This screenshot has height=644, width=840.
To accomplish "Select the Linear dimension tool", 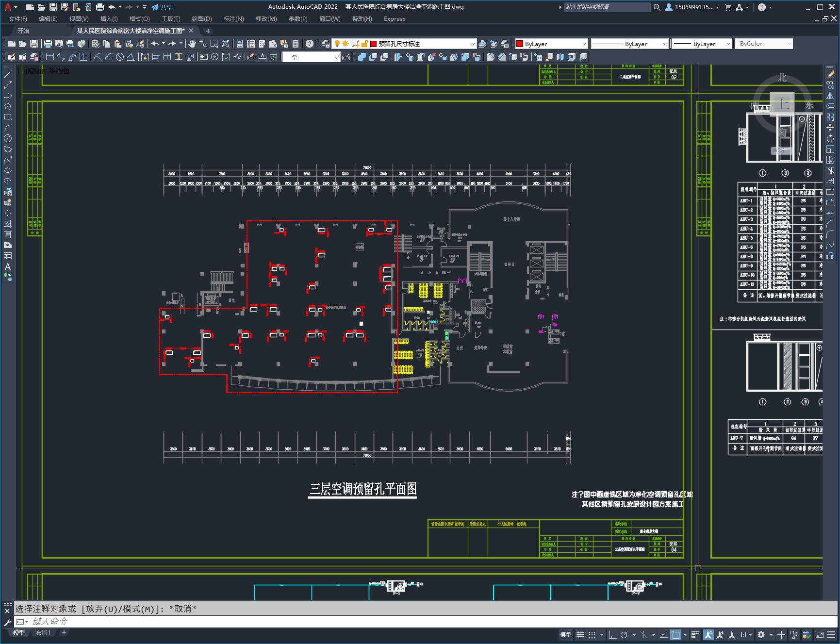I will point(50,57).
